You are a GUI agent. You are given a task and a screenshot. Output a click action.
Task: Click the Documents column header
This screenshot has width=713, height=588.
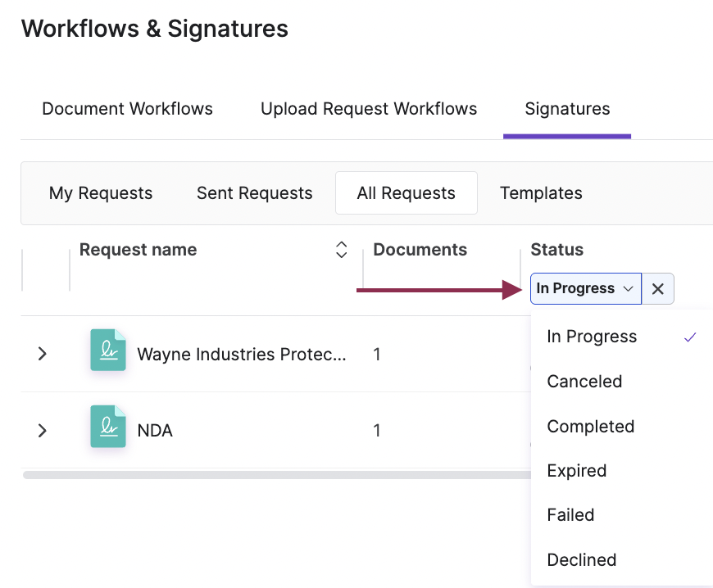[x=420, y=250]
